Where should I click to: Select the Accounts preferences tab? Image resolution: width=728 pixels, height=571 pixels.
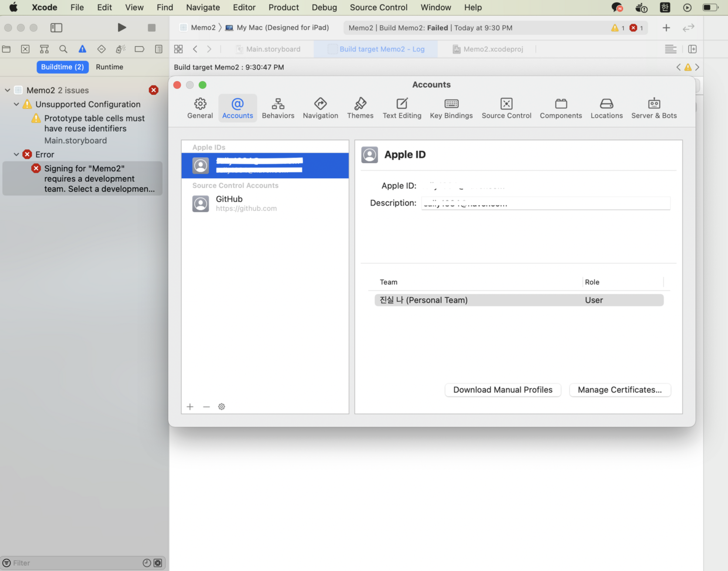237,108
